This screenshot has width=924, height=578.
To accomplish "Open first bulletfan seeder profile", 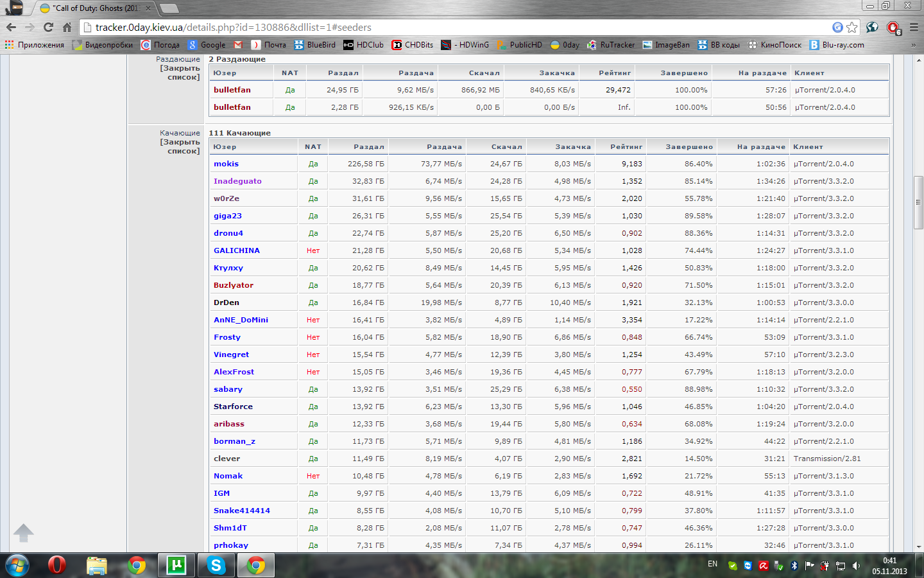I will tap(232, 90).
